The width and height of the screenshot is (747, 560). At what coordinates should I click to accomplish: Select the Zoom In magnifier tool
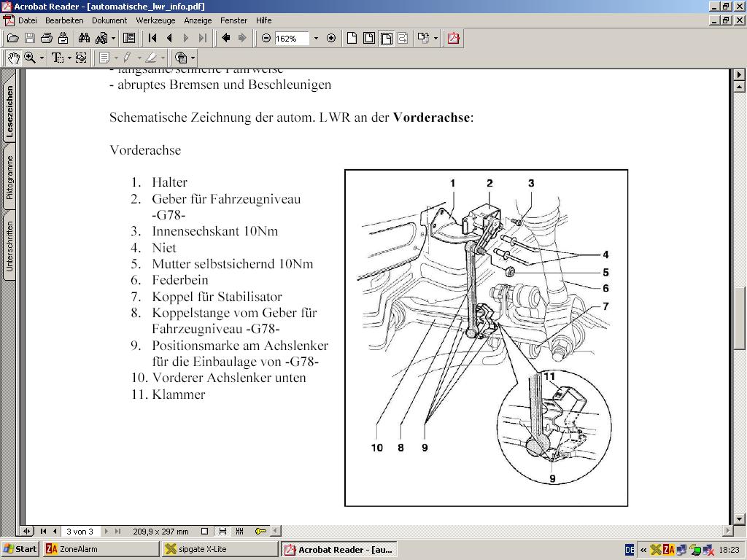pos(30,58)
